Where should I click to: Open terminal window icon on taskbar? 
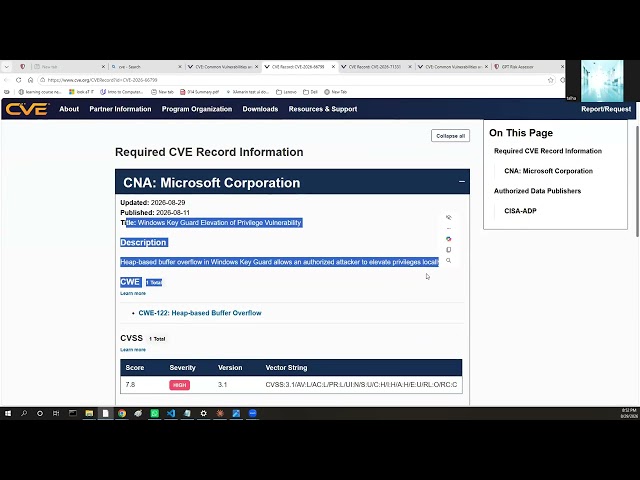(73, 413)
